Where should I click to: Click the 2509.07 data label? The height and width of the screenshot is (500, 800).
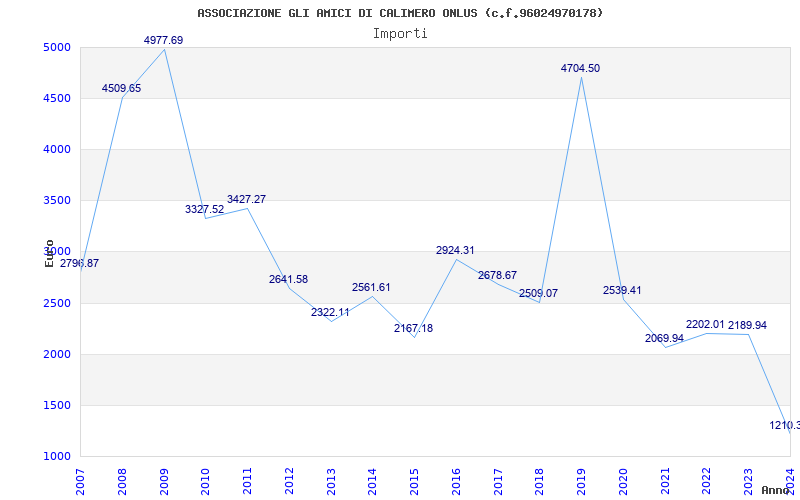(538, 293)
